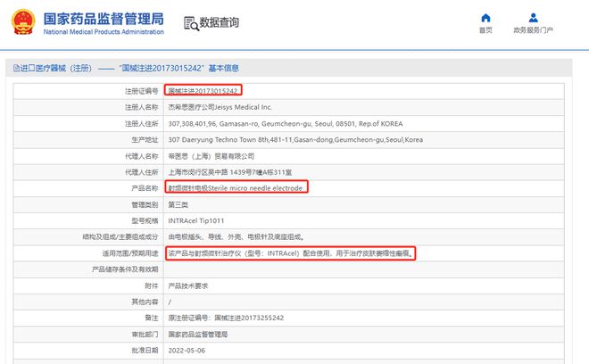
Task: Click 国家药品监督管理局 site title
Action: coord(104,19)
